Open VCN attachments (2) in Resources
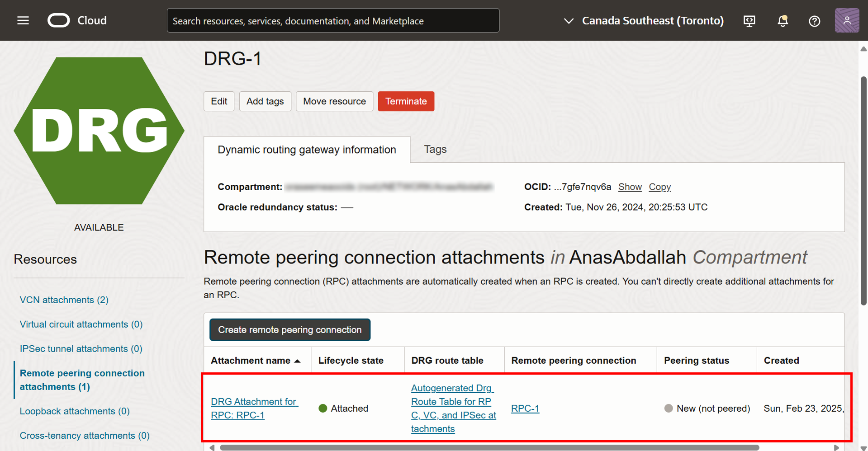The width and height of the screenshot is (868, 451). tap(64, 300)
